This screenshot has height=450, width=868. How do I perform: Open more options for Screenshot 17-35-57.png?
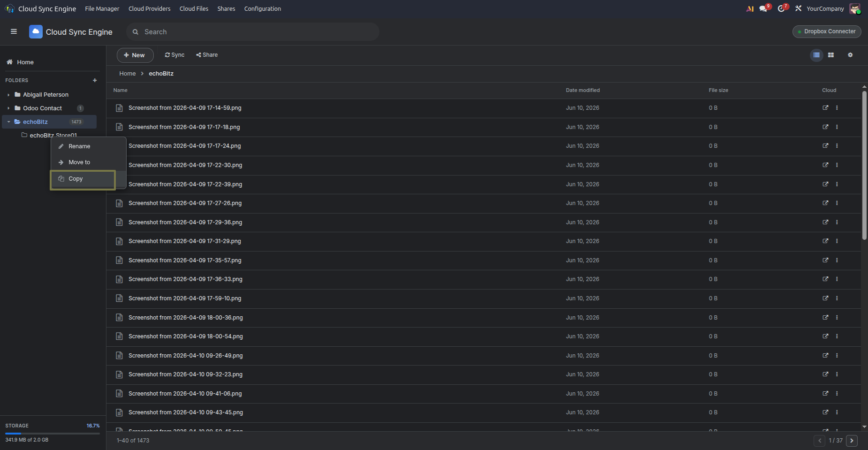point(837,260)
